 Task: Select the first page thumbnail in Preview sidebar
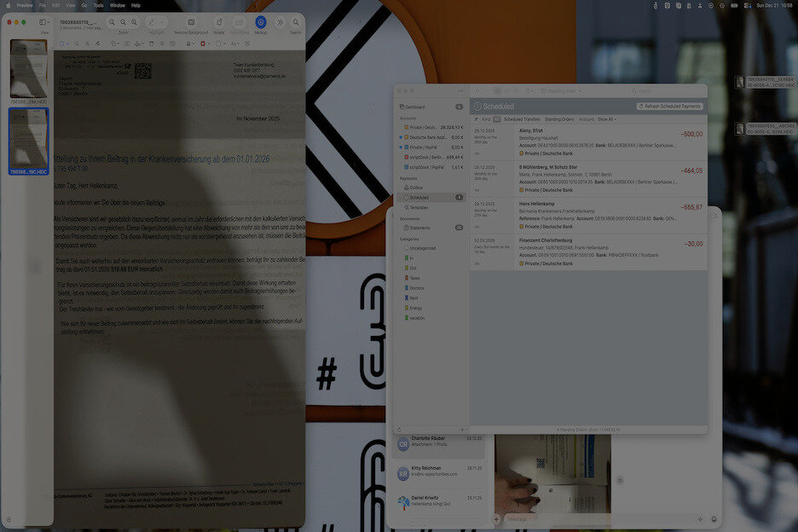pyautogui.click(x=28, y=68)
